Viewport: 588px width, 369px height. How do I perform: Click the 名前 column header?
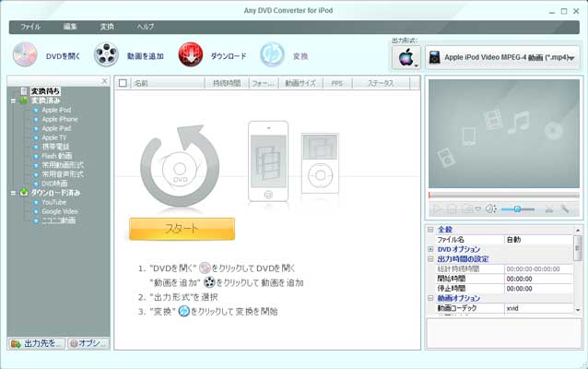[167, 83]
